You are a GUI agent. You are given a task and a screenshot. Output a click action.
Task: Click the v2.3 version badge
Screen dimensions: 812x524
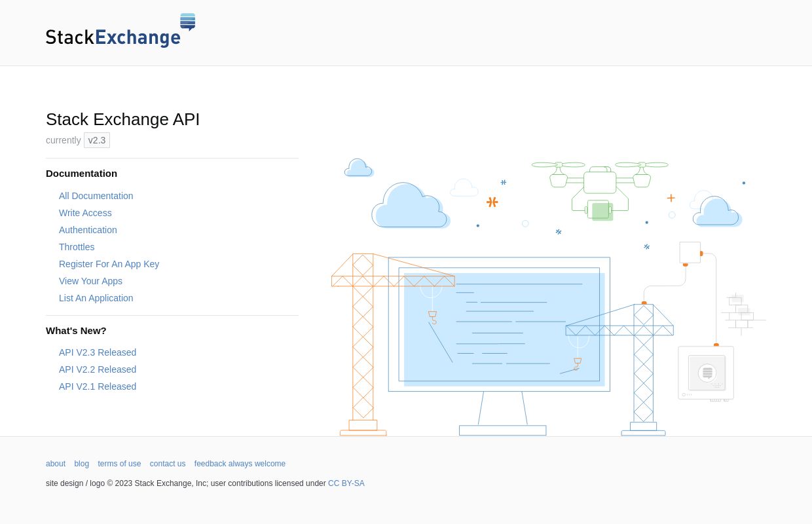click(x=97, y=140)
